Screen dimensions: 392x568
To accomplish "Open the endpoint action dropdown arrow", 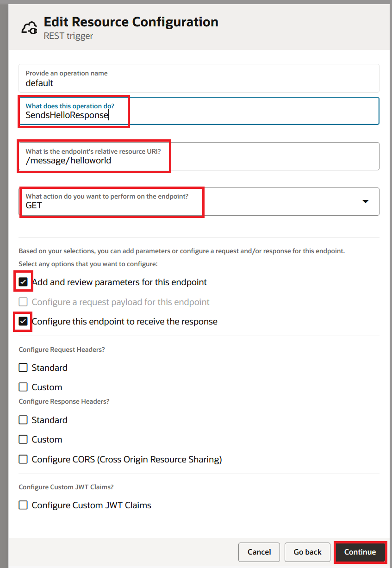I will click(365, 201).
